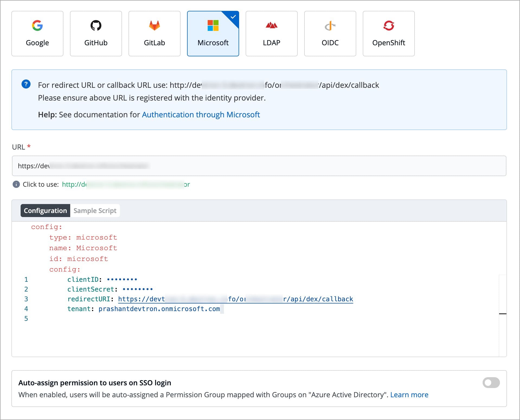Pick the OpenShift provider icon
This screenshot has width=520, height=420.
tap(389, 25)
